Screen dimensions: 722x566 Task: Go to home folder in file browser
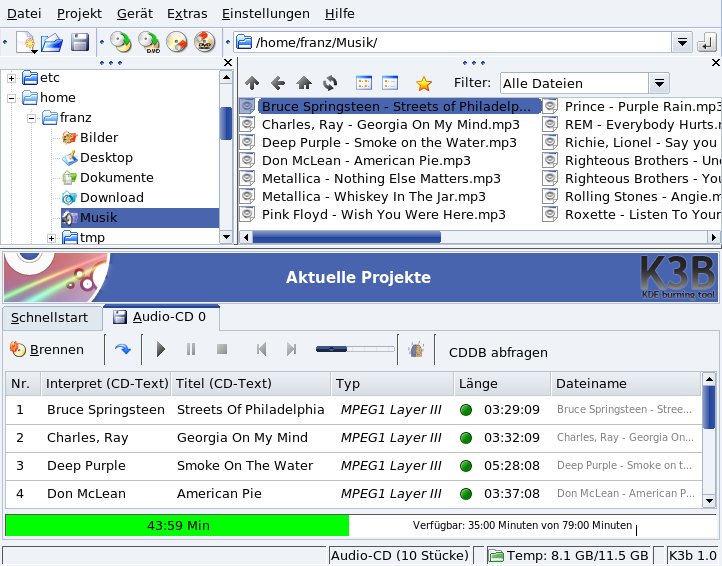click(304, 83)
